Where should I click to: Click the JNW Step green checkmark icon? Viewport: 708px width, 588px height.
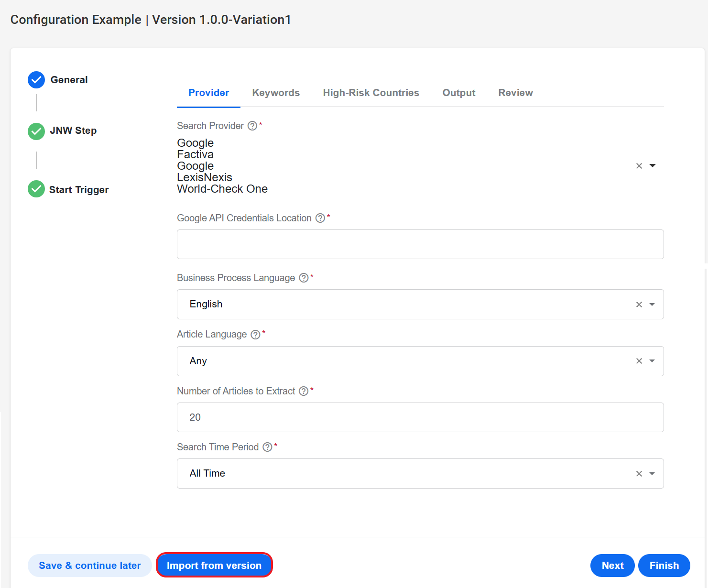coord(36,131)
